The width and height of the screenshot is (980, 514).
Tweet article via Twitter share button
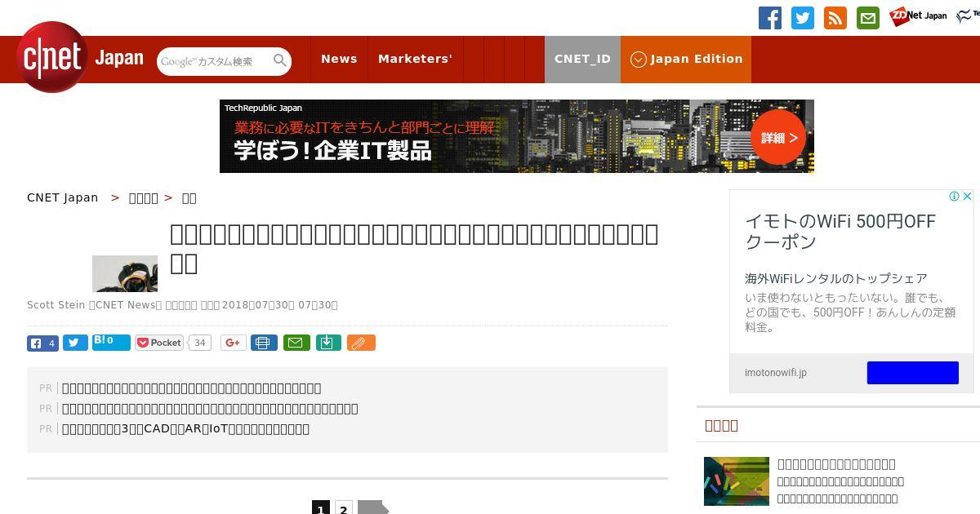[x=75, y=343]
